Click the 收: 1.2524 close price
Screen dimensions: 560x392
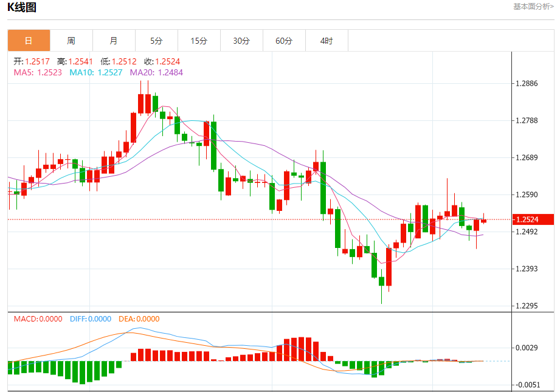pos(162,61)
